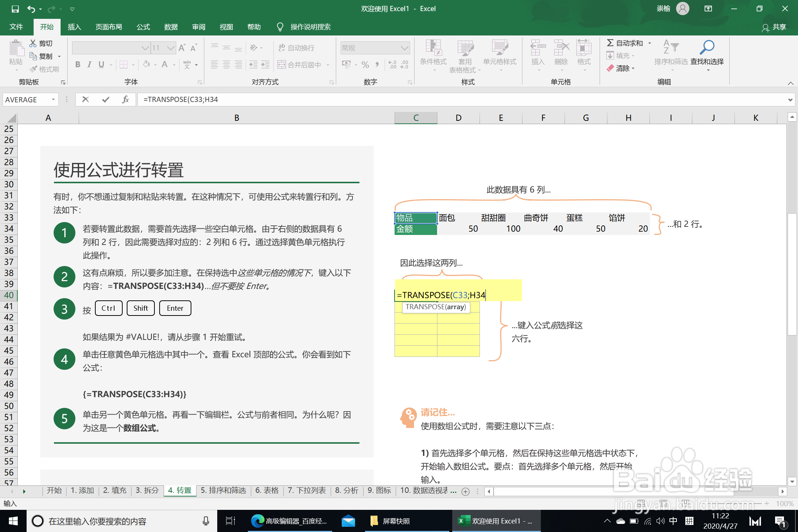Click the AutoSum sigma icon

tap(610, 43)
